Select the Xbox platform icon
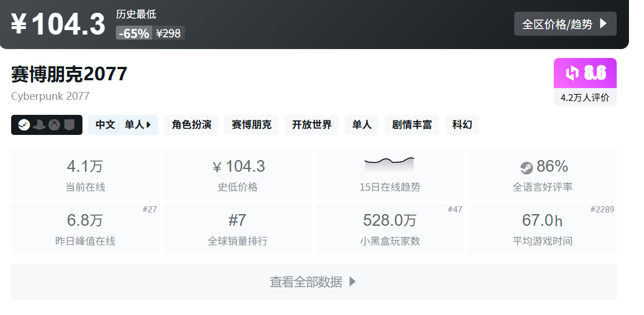The height and width of the screenshot is (315, 644). pos(54,124)
